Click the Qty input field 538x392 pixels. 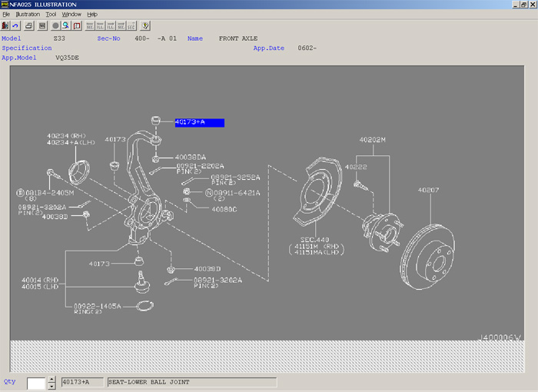coord(36,382)
